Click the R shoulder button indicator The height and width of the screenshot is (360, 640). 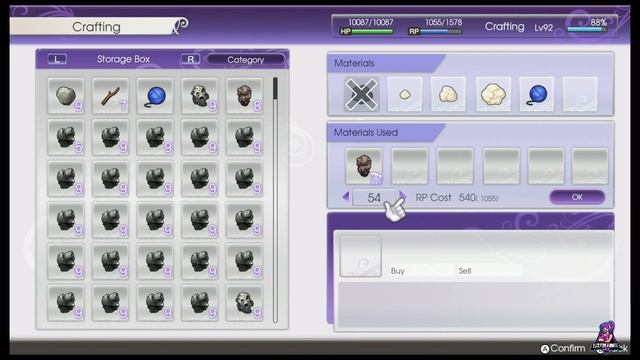pyautogui.click(x=191, y=59)
